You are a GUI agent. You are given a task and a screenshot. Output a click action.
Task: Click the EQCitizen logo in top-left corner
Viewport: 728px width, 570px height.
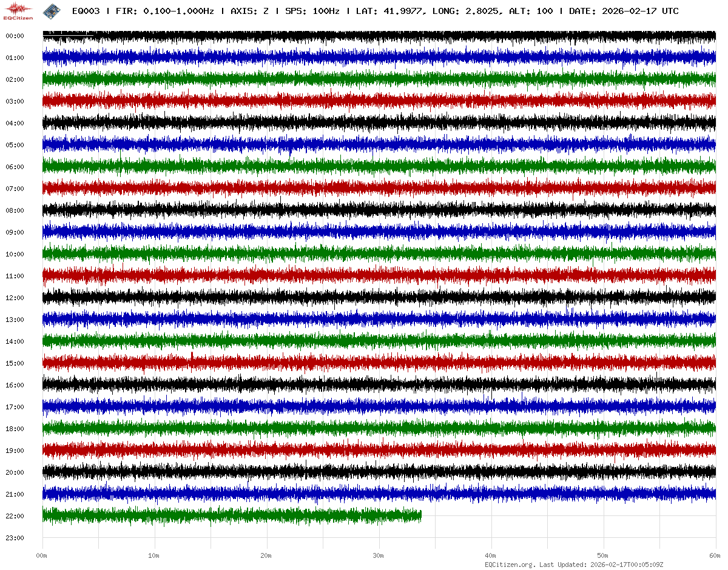(x=18, y=11)
